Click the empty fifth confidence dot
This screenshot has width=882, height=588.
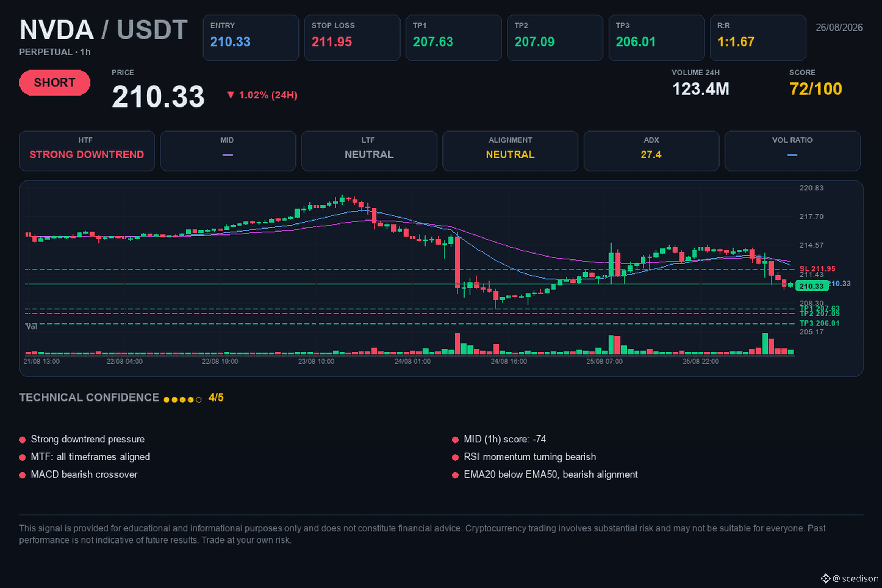tap(199, 400)
